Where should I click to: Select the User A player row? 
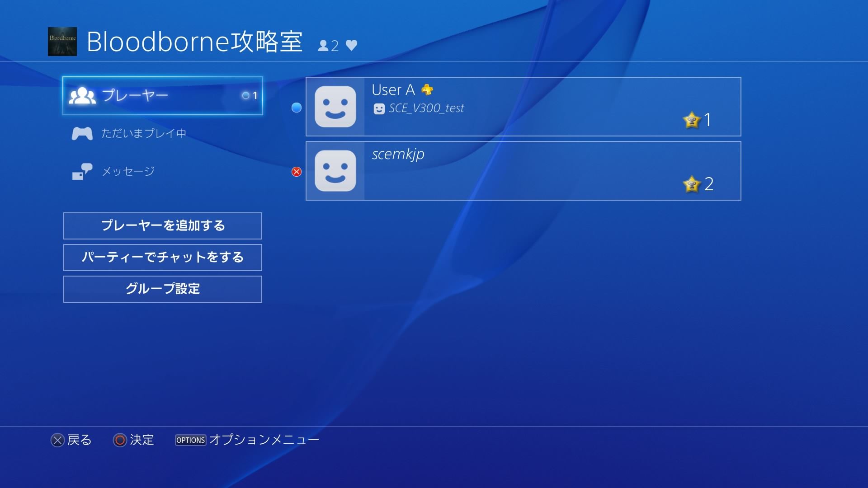click(524, 107)
